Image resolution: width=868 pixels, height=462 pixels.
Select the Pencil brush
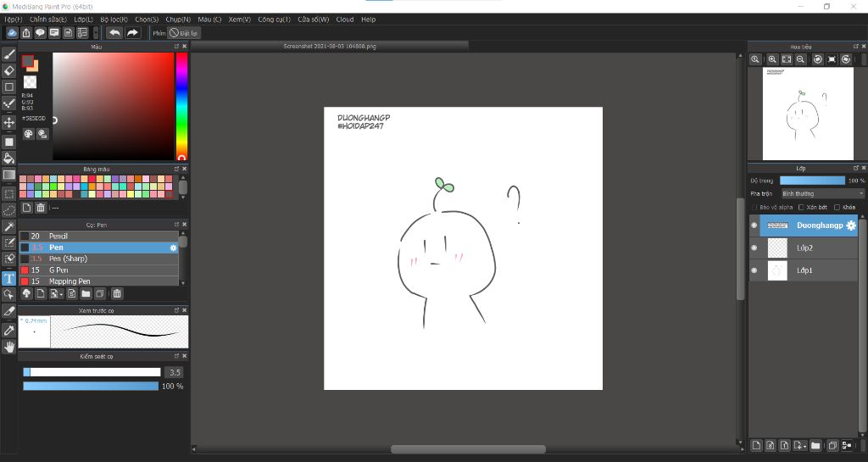click(99, 237)
